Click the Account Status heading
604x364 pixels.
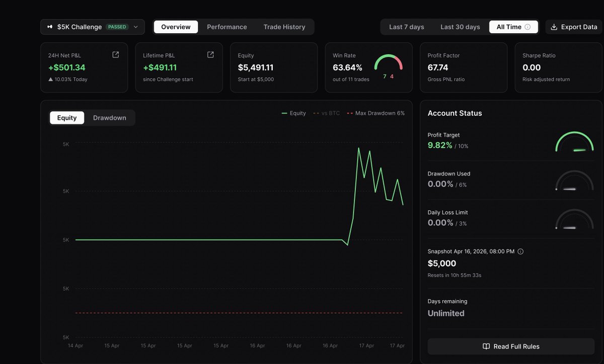point(455,113)
